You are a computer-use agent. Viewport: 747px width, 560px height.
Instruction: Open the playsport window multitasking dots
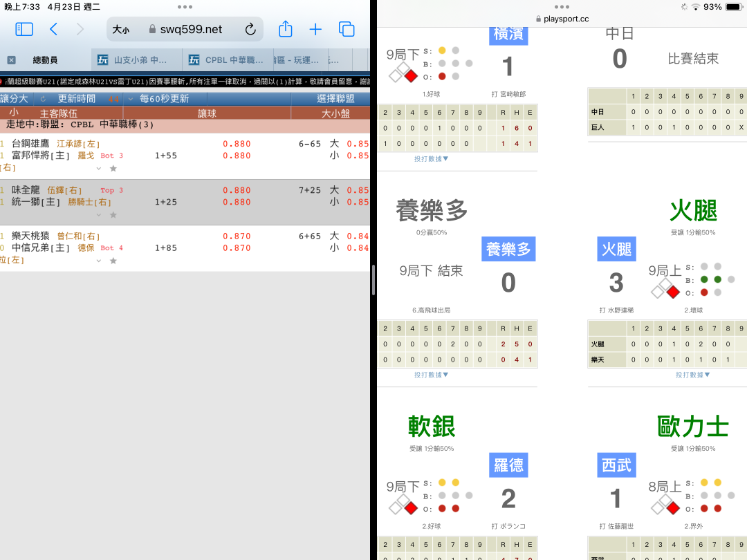point(562,7)
